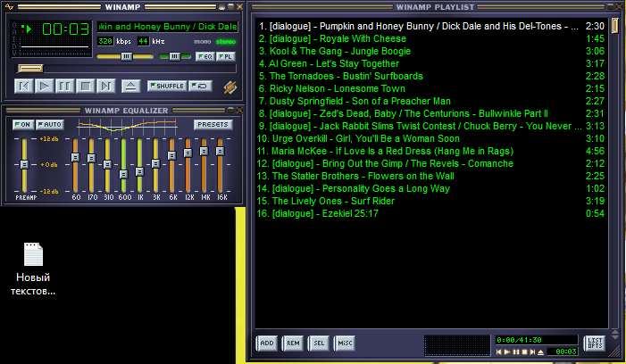Image resolution: width=626 pixels, height=364 pixels.
Task: Click the +12 db equalizer preset label
Action: [x=49, y=139]
